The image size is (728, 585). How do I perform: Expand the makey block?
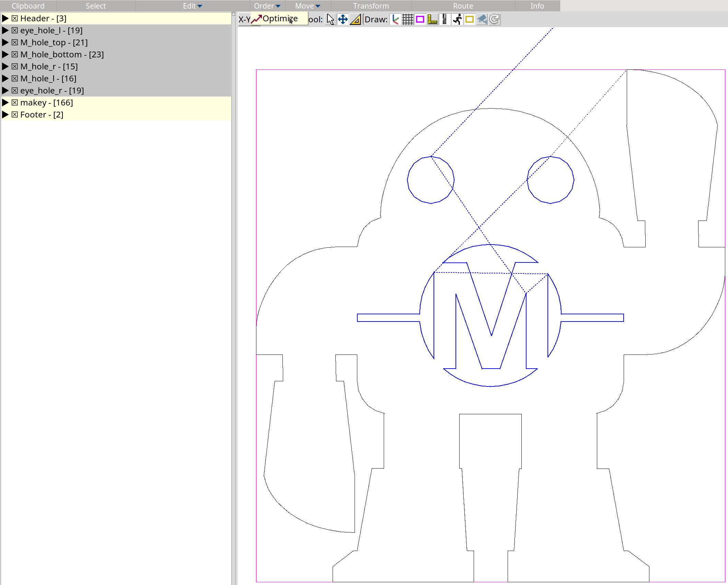click(x=5, y=103)
